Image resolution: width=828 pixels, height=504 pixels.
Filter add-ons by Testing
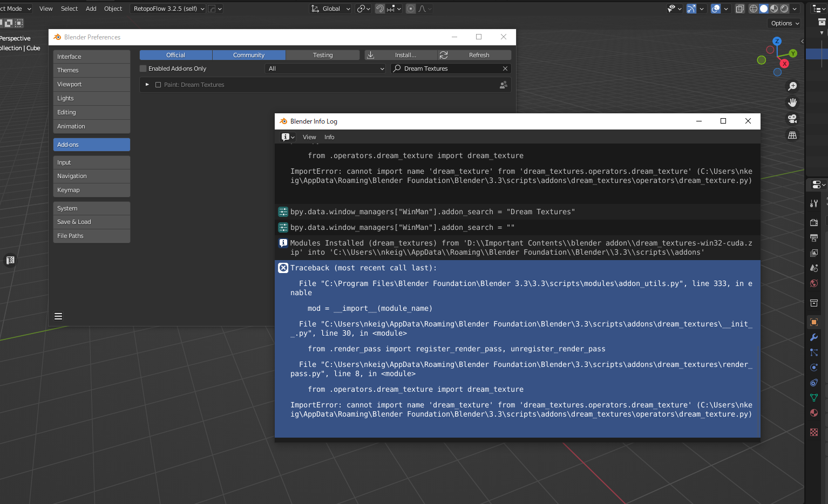click(323, 55)
